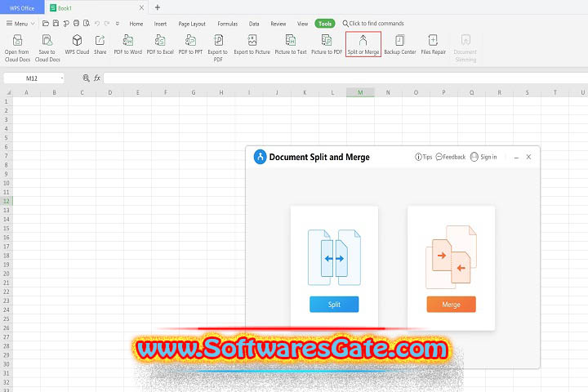Click the Undo arrow
The width and height of the screenshot is (588, 392).
tap(97, 23)
